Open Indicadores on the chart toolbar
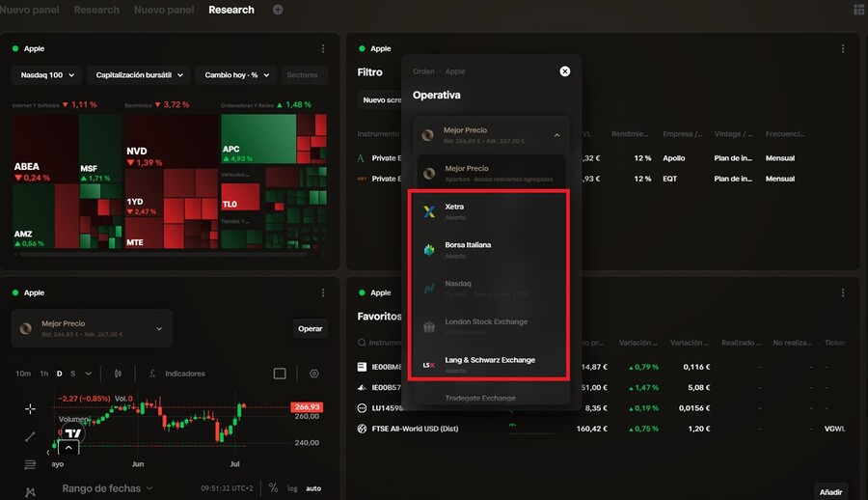The width and height of the screenshot is (868, 500). [x=177, y=374]
